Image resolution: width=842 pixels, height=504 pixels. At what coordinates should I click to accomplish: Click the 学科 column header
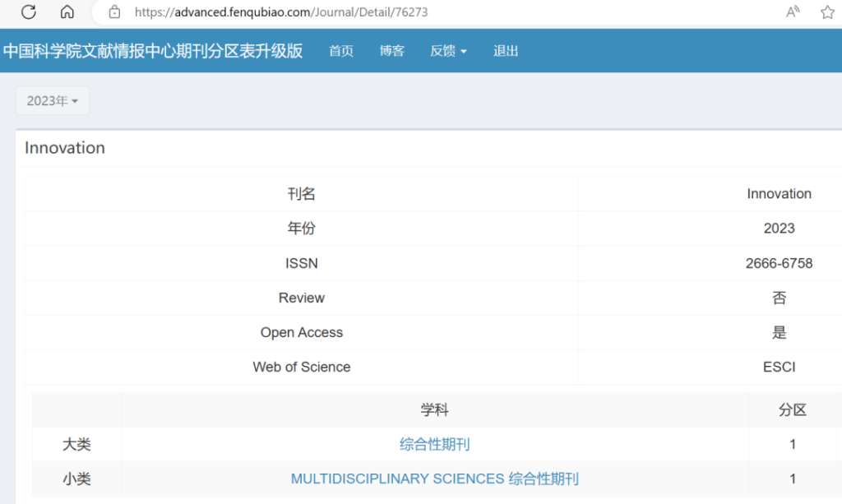pyautogui.click(x=434, y=410)
